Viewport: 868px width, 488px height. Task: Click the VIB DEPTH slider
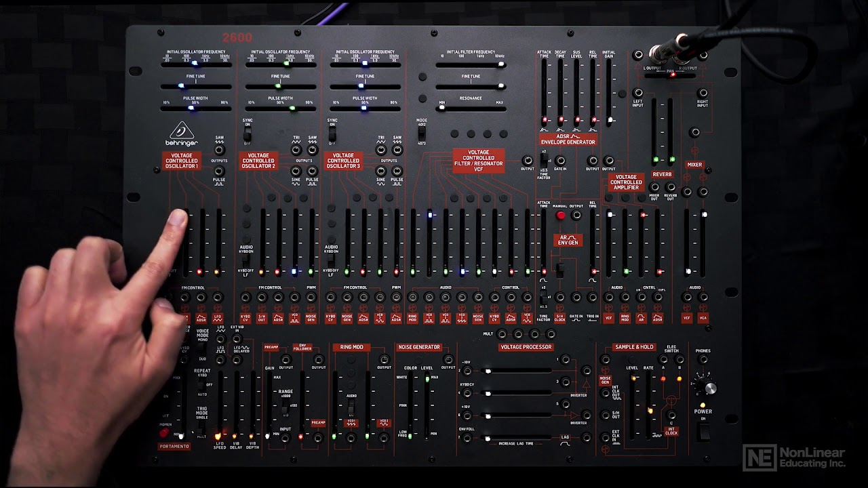(x=252, y=405)
